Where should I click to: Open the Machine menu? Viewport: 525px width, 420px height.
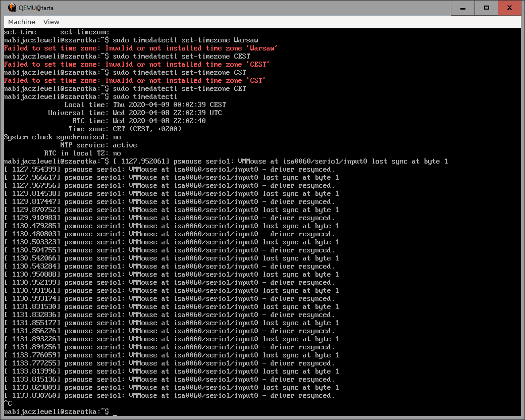pos(22,22)
